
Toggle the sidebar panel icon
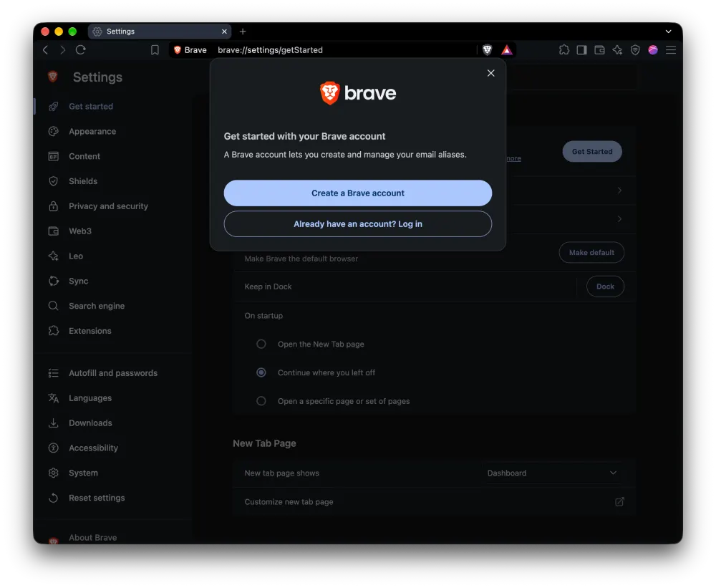581,50
